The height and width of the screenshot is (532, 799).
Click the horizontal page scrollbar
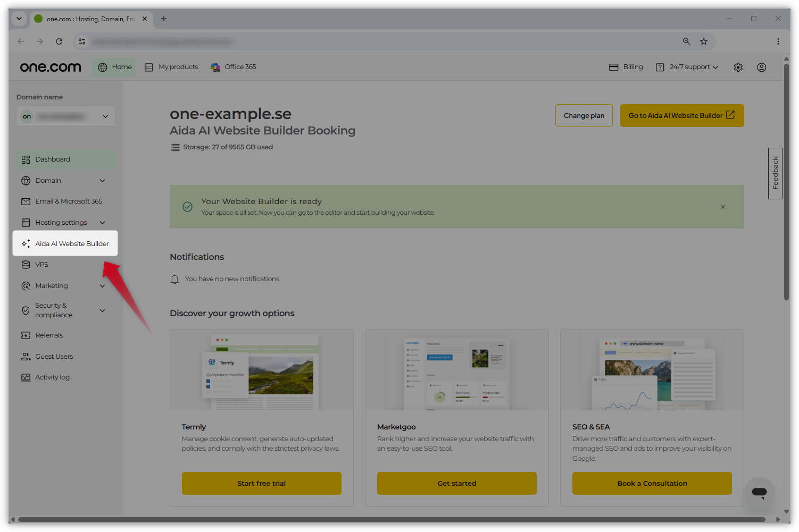pyautogui.click(x=392, y=520)
